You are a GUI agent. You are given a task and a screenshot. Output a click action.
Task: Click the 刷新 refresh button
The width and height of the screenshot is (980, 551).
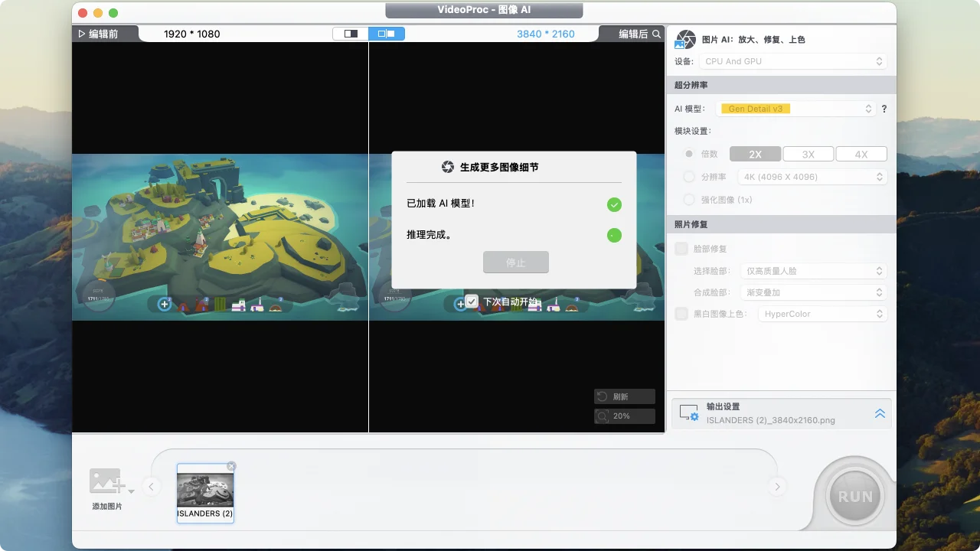click(624, 396)
